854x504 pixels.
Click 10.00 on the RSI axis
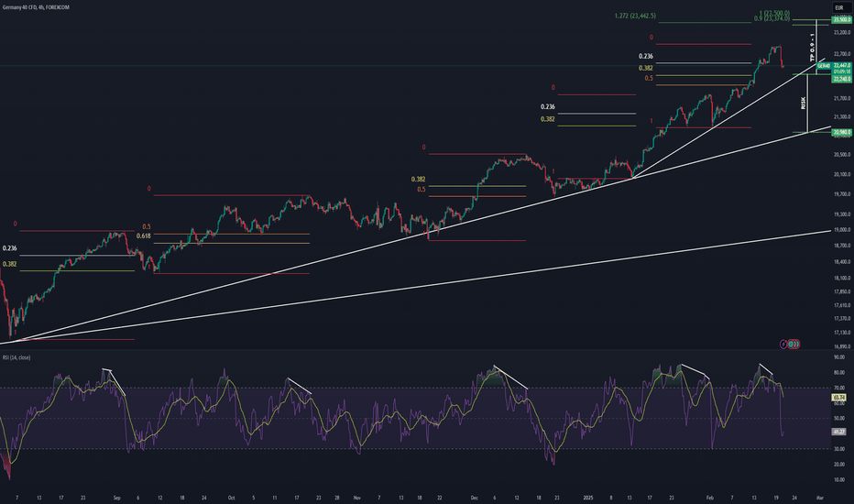(839, 480)
